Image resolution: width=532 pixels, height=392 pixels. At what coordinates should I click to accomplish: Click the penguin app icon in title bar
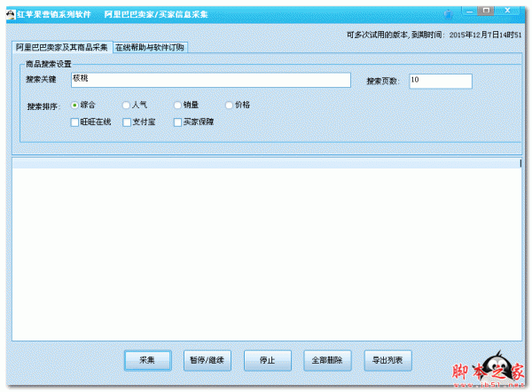(x=11, y=14)
